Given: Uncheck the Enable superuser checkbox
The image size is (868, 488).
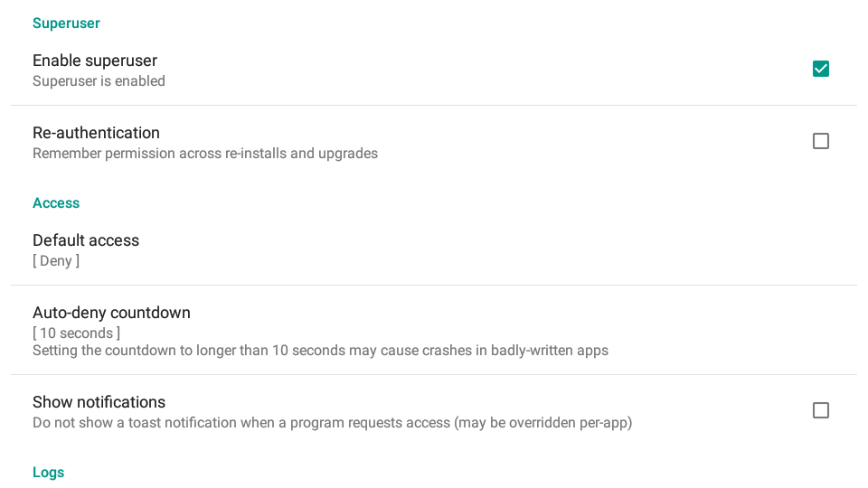Looking at the screenshot, I should tap(820, 69).
